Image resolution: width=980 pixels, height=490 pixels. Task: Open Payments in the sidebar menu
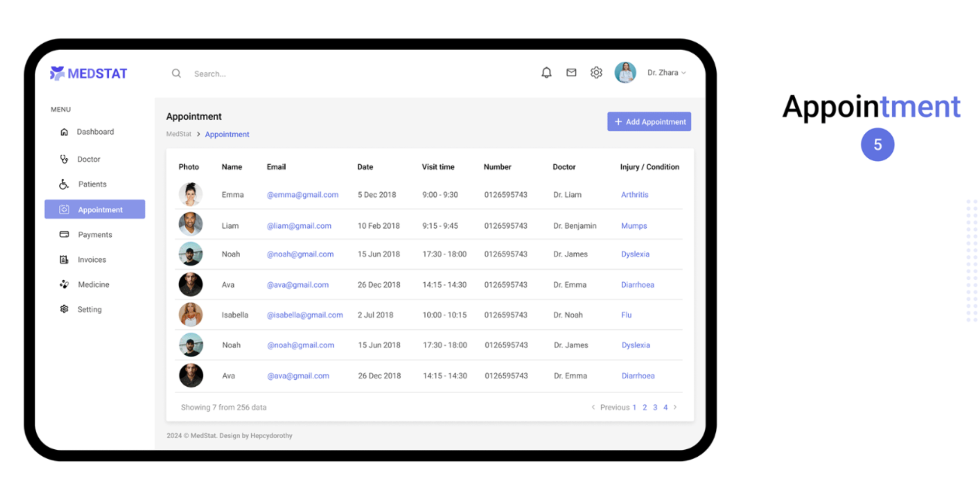pos(95,235)
